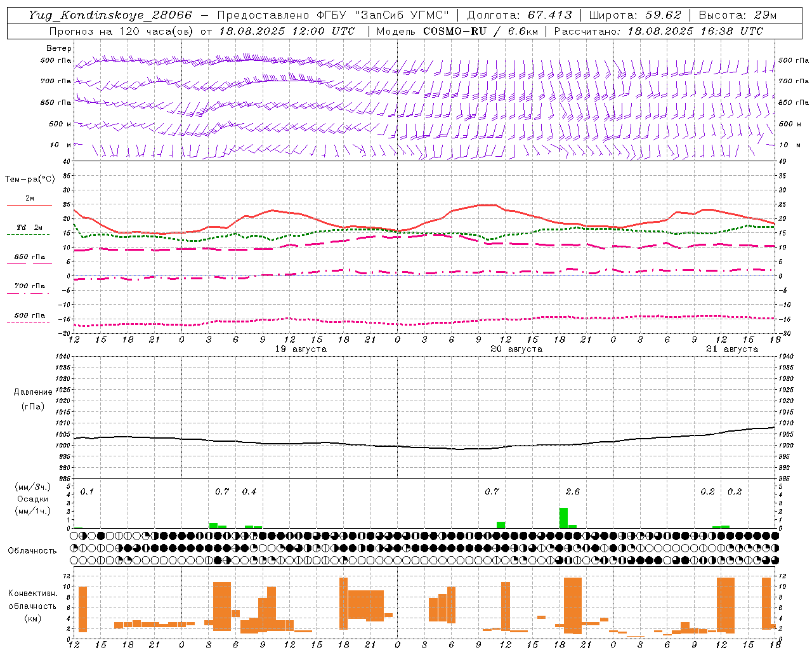Click the 850 гПа temperature legend label

click(29, 257)
